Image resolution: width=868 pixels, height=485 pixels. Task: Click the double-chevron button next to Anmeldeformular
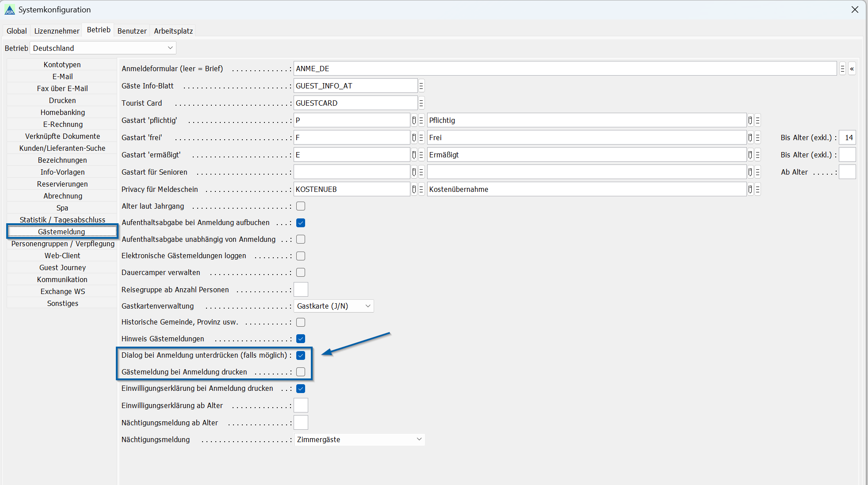coord(852,69)
